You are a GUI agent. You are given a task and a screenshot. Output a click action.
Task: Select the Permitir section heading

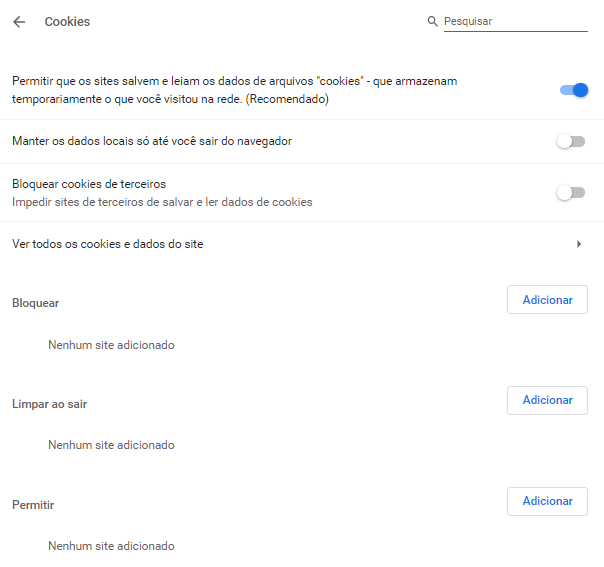pyautogui.click(x=33, y=505)
